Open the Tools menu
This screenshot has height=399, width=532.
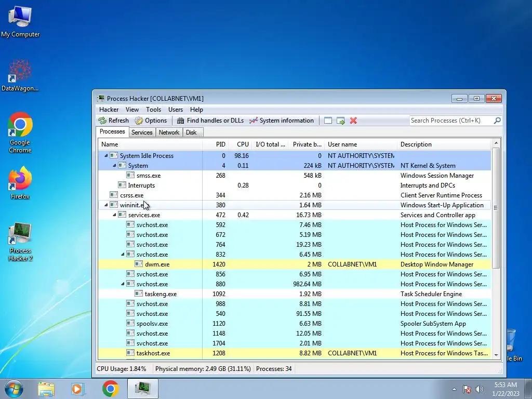click(x=153, y=110)
